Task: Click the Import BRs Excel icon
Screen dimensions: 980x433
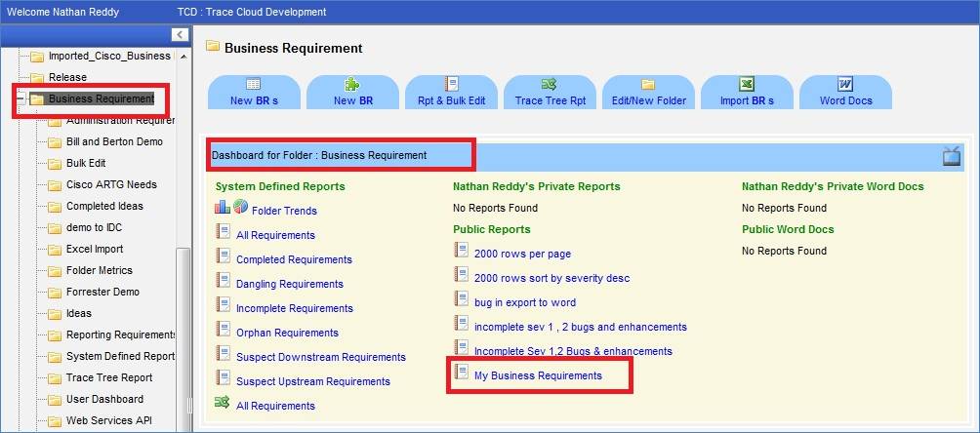Action: (x=747, y=85)
